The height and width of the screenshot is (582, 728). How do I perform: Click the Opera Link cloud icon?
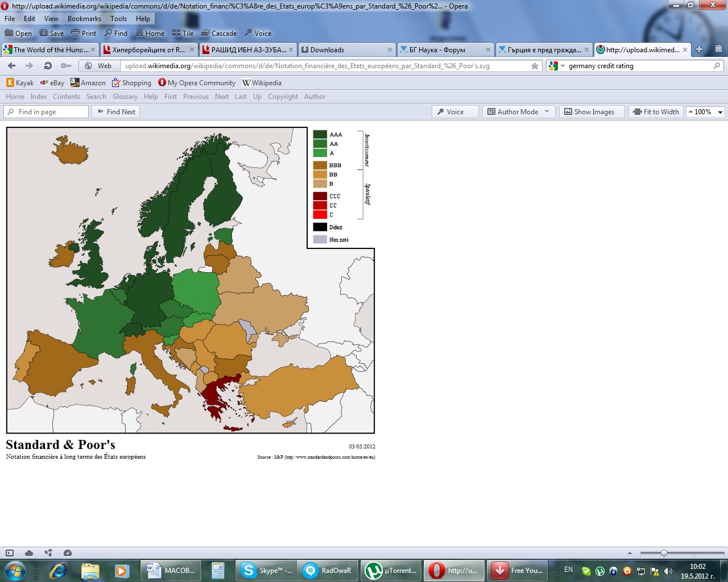point(29,553)
